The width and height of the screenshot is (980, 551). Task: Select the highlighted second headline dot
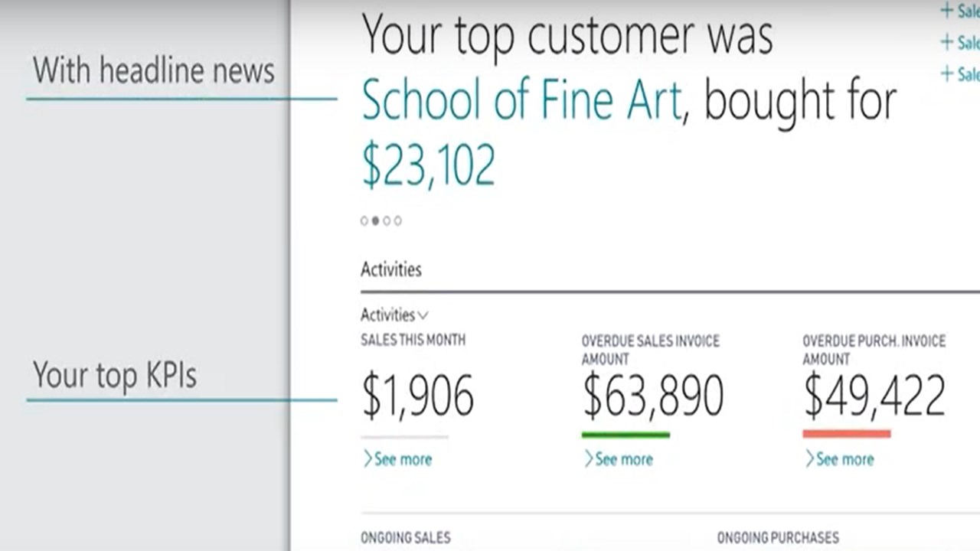point(375,221)
